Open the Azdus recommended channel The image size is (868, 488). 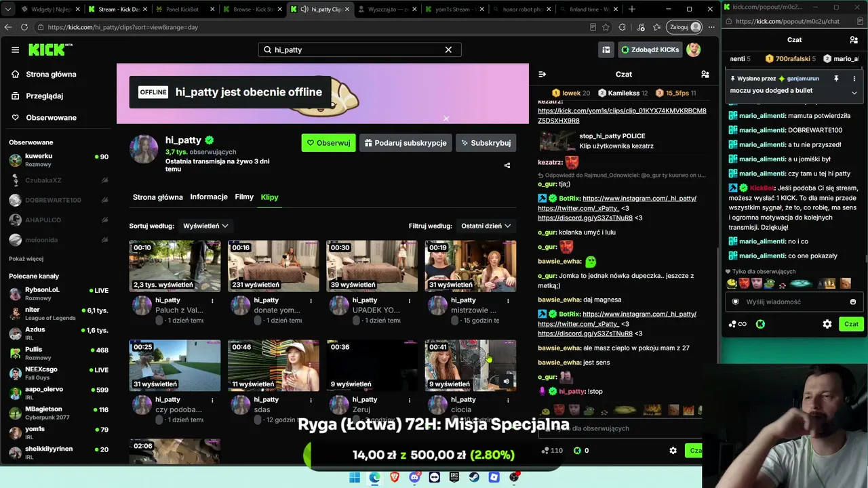(x=58, y=333)
